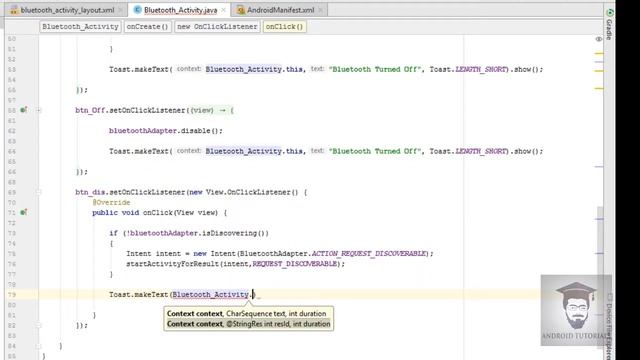Click underlined Bluetooth_Activity on line 79

(211, 294)
